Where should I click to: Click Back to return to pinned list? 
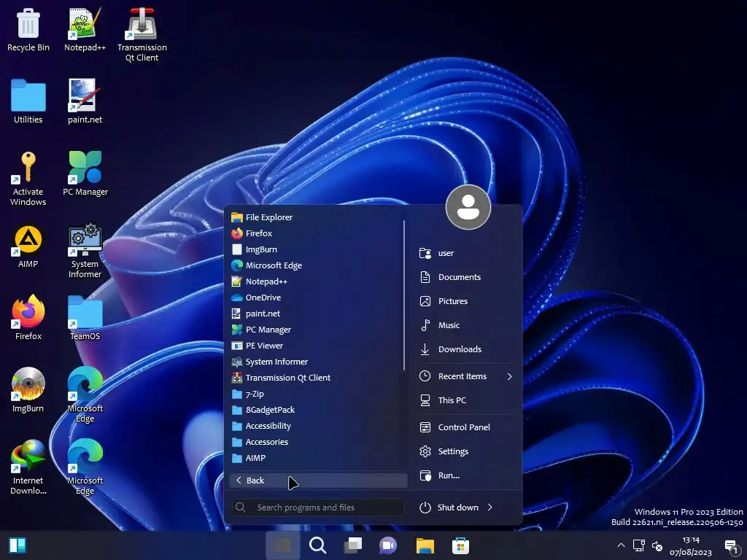318,481
